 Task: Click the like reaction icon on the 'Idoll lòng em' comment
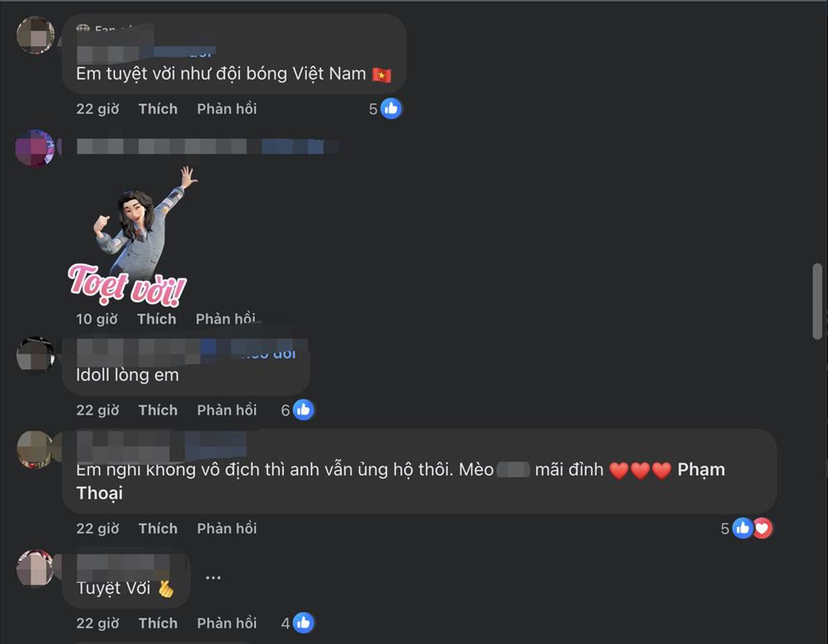[x=303, y=410]
